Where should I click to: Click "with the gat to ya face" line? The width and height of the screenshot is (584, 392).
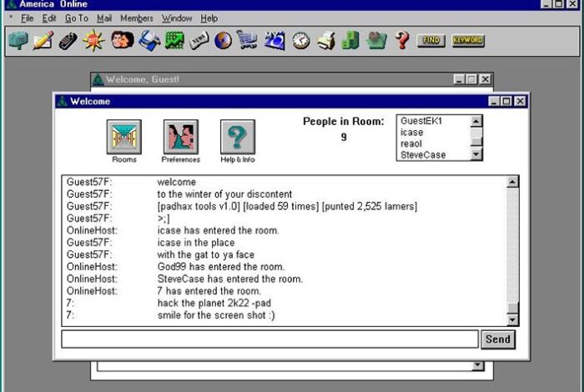coord(205,254)
